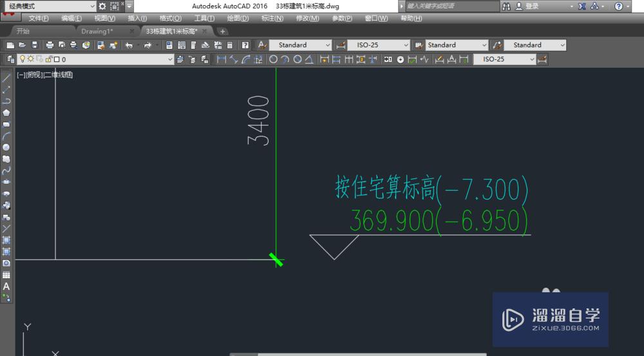Image resolution: width=644 pixels, height=356 pixels.
Task: Click layer 0 color swatch
Action: pyautogui.click(x=57, y=59)
